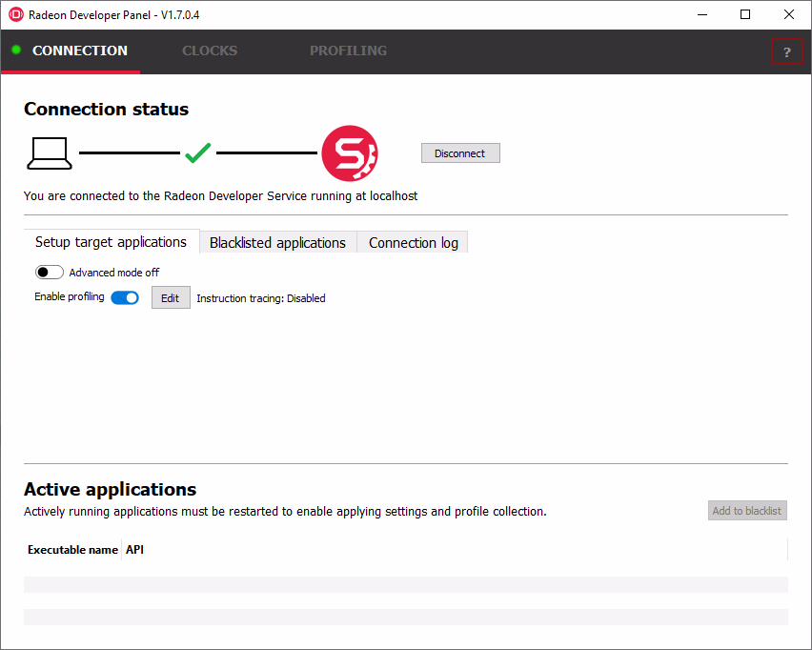Click the API column header

(135, 550)
